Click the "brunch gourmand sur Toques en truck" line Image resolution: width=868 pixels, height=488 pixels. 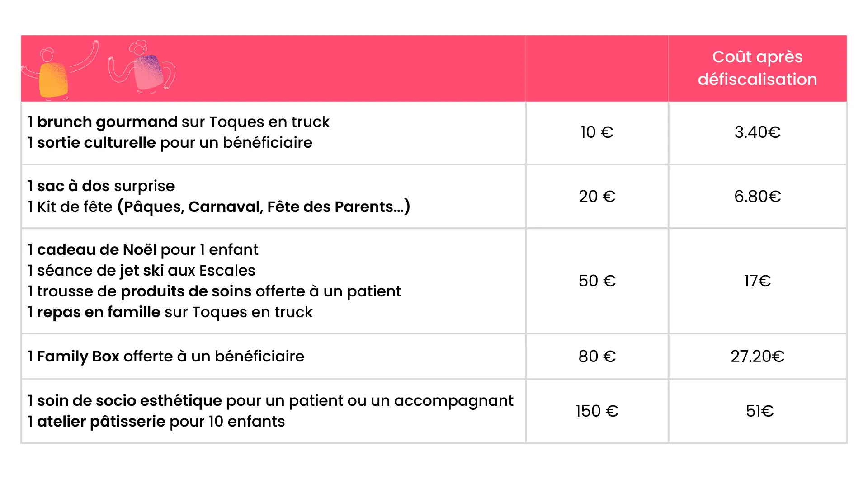point(179,122)
